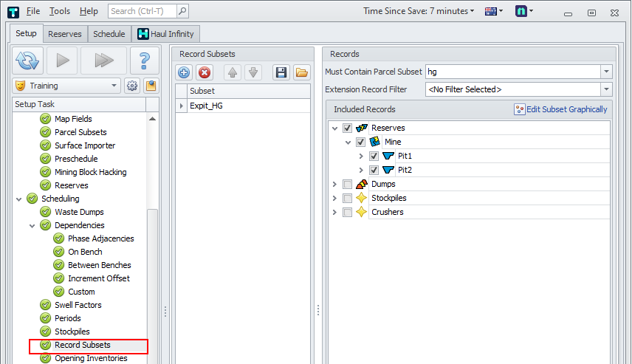
Task: Check the Crushers checkbox
Action: (347, 212)
